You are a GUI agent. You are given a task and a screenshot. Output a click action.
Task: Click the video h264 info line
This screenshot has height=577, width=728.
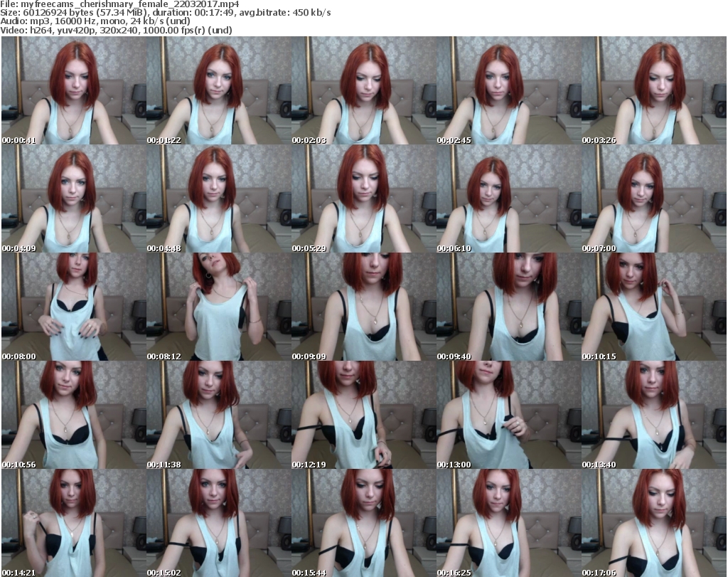[x=116, y=30]
